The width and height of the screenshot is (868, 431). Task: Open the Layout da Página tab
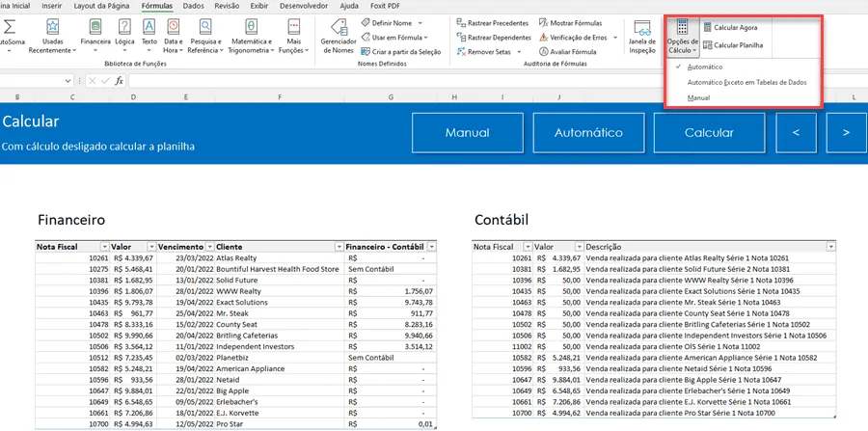(x=102, y=6)
